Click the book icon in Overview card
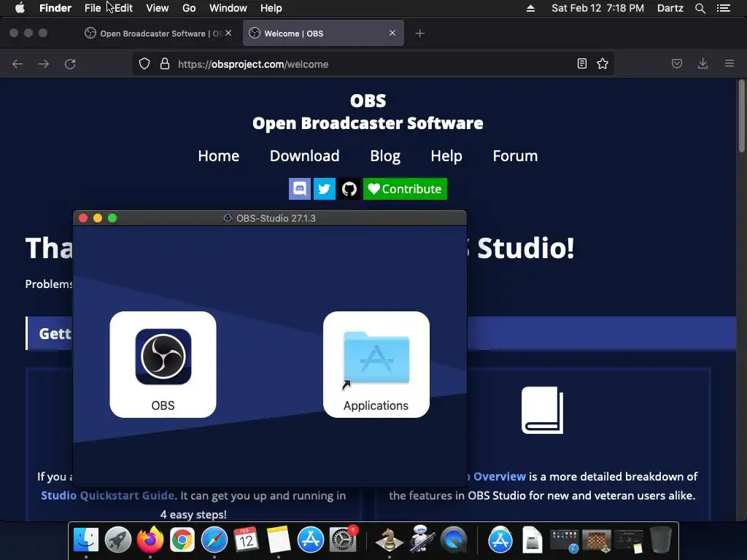The width and height of the screenshot is (747, 560). (x=542, y=410)
